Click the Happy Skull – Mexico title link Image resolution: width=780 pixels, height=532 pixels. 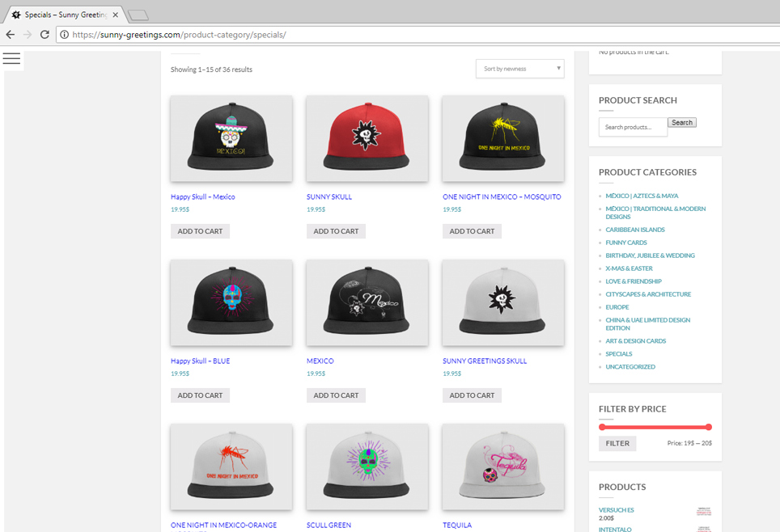[203, 197]
